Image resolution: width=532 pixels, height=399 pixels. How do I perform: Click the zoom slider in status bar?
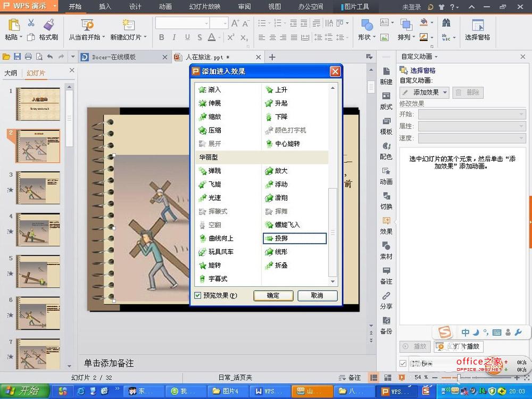(x=458, y=377)
